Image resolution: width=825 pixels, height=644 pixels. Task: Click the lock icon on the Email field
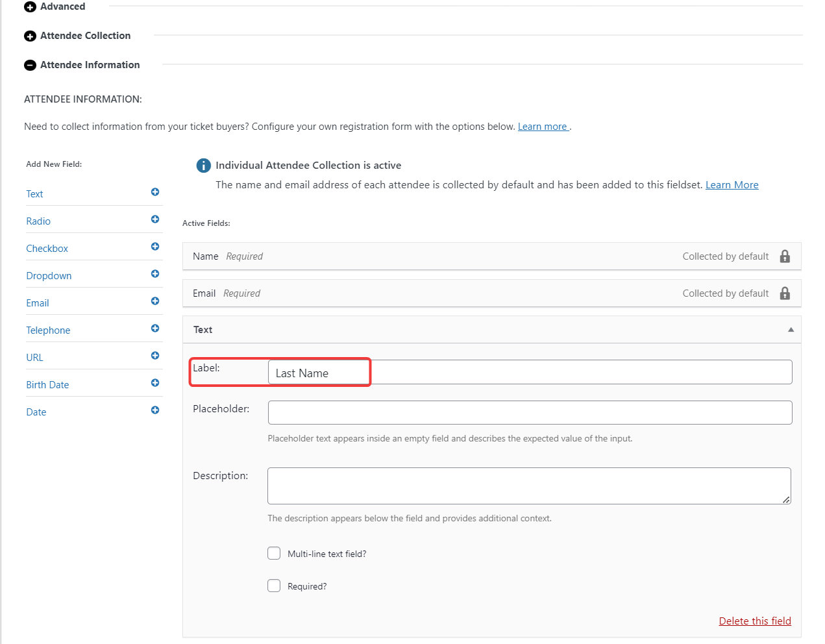(784, 293)
